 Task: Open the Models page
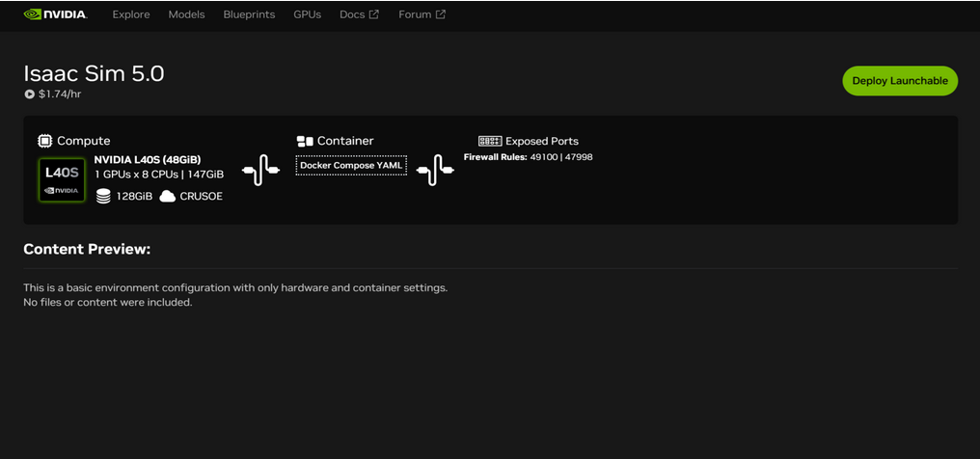click(186, 14)
